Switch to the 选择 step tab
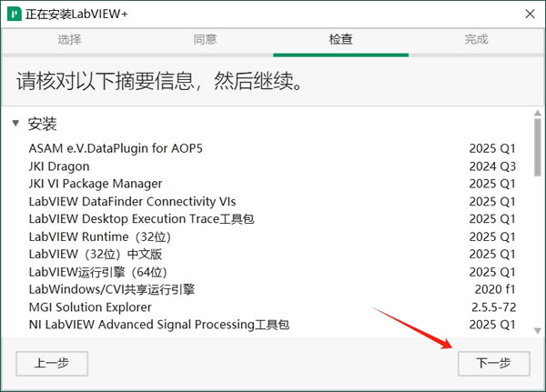 coord(69,40)
